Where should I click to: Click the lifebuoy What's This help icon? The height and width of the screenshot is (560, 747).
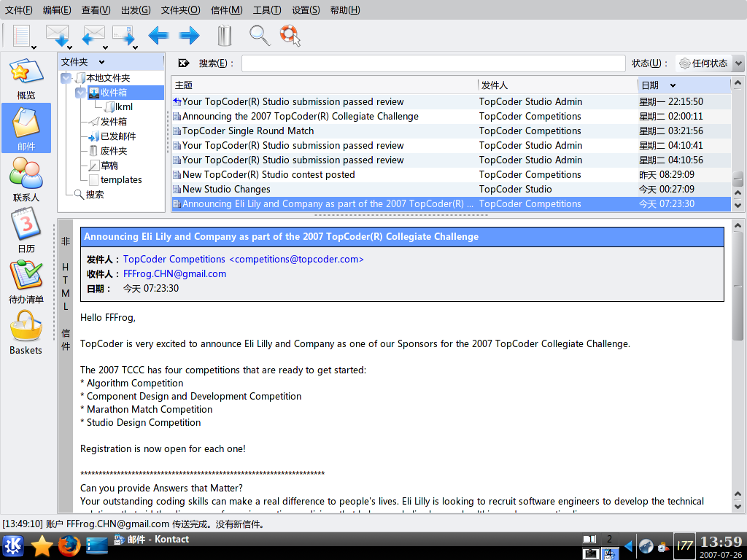[290, 35]
